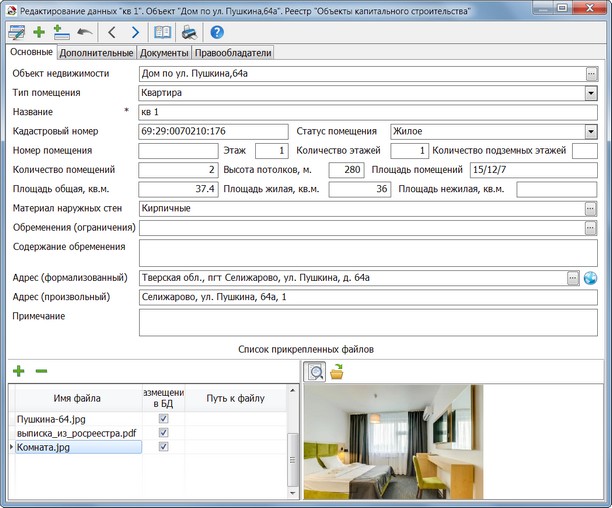This screenshot has width=612, height=508.
Task: Open the Статус помещения dropdown
Action: 591,131
